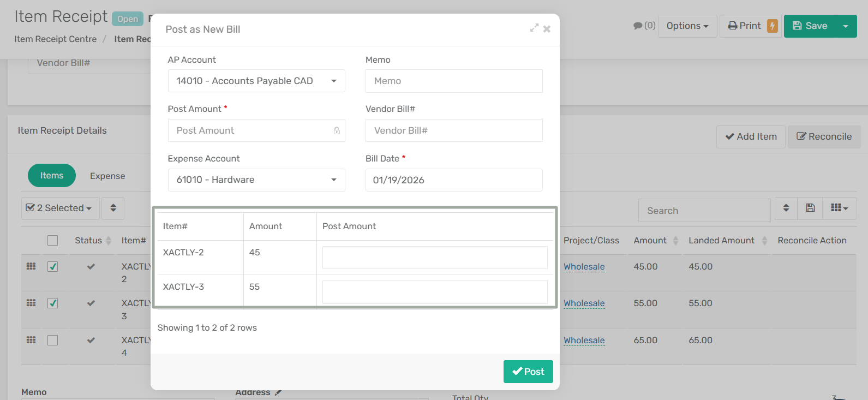Screen dimensions: 868x400
Task: Click the sort arrows beside Search
Action: pos(786,208)
